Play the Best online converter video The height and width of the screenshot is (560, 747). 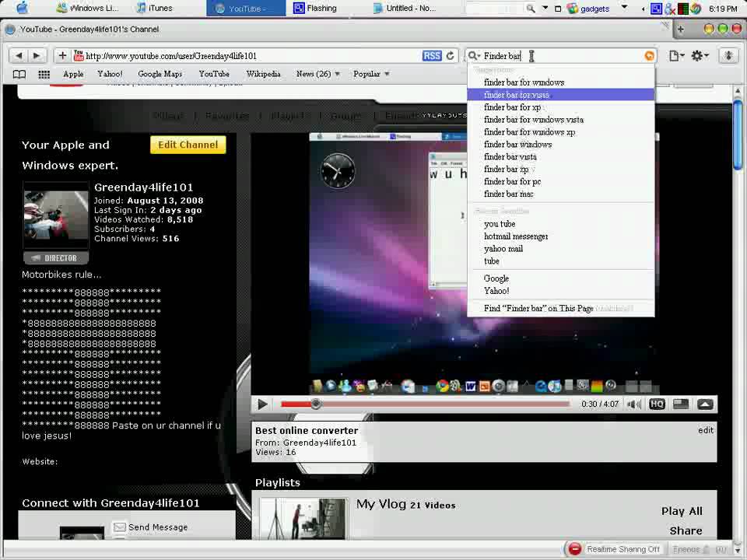click(x=262, y=404)
